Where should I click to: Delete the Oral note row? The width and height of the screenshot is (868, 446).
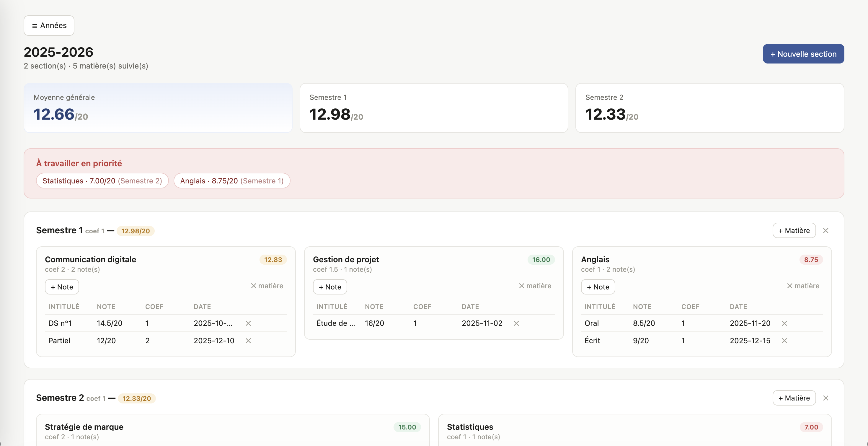[x=784, y=323]
